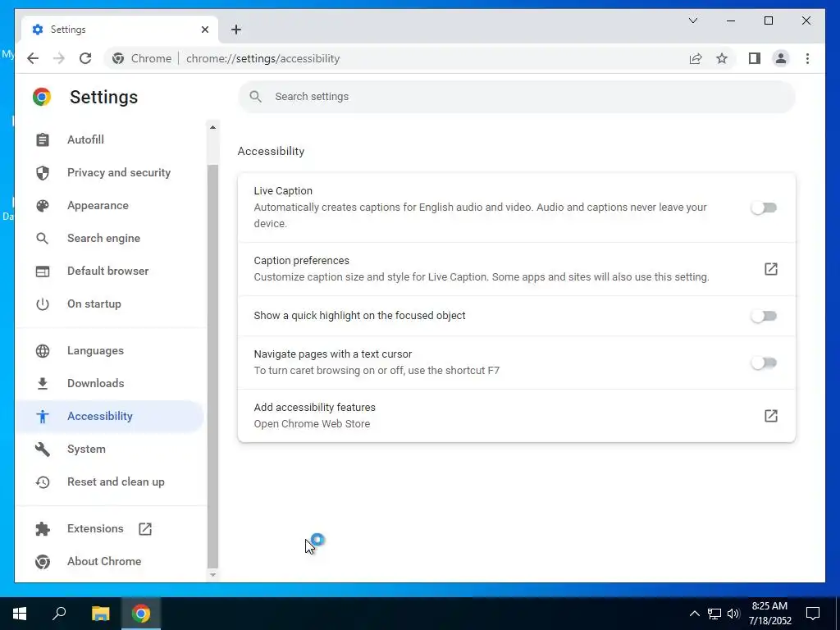Select System in the settings sidebar
Image resolution: width=840 pixels, height=630 pixels.
tap(111, 449)
